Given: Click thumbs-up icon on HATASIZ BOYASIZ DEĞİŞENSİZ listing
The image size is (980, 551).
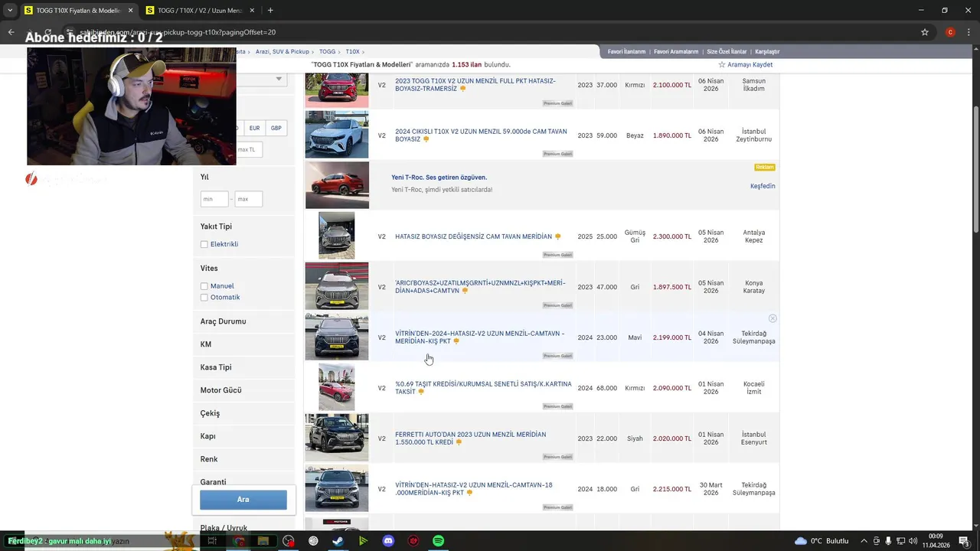Looking at the screenshot, I should 557,236.
